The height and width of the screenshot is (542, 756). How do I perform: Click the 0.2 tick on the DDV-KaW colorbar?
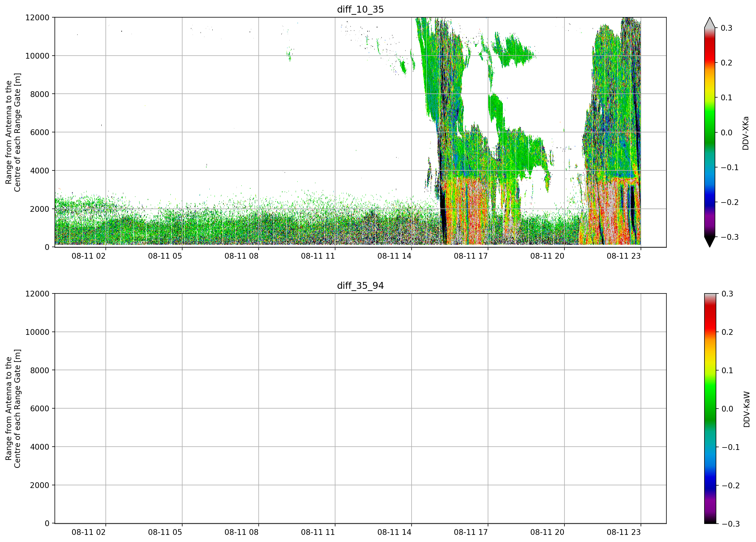point(727,332)
